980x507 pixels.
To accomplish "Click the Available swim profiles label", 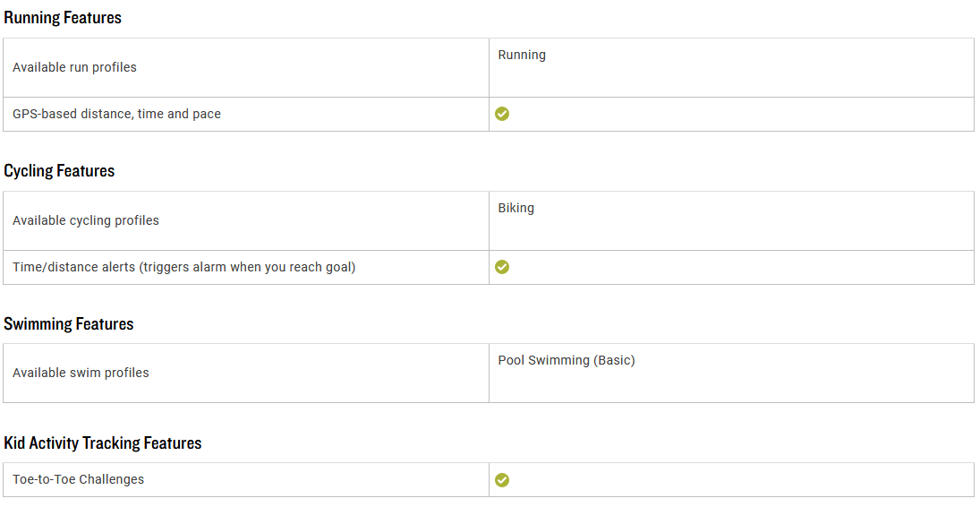I will click(x=81, y=373).
